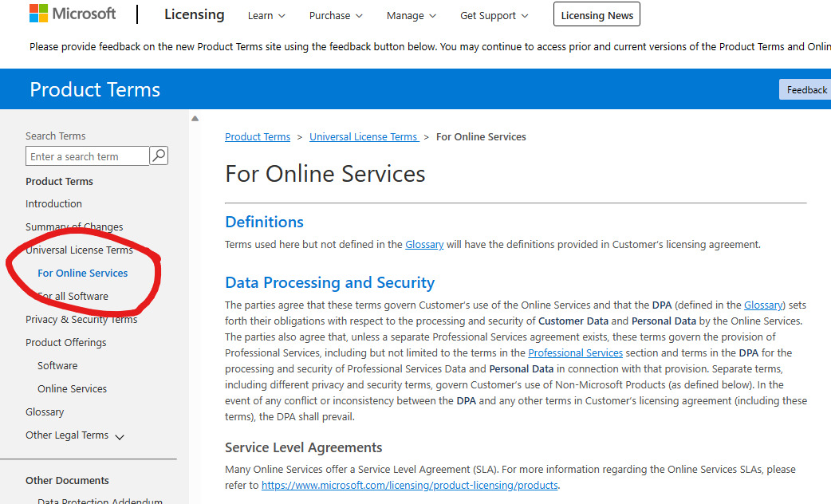
Task: Expand the Get Support menu
Action: tap(494, 16)
